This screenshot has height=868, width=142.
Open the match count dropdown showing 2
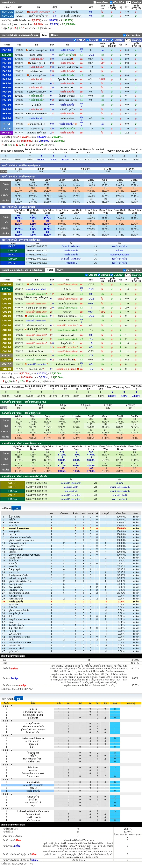[129, 2]
